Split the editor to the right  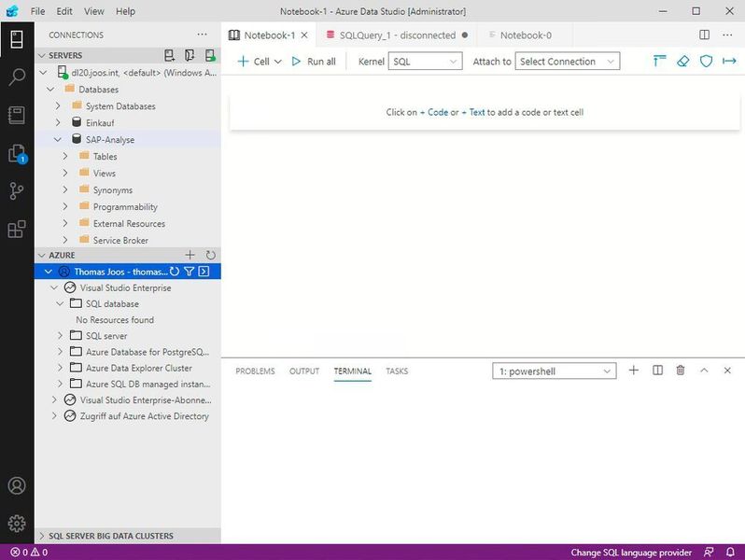coord(705,35)
